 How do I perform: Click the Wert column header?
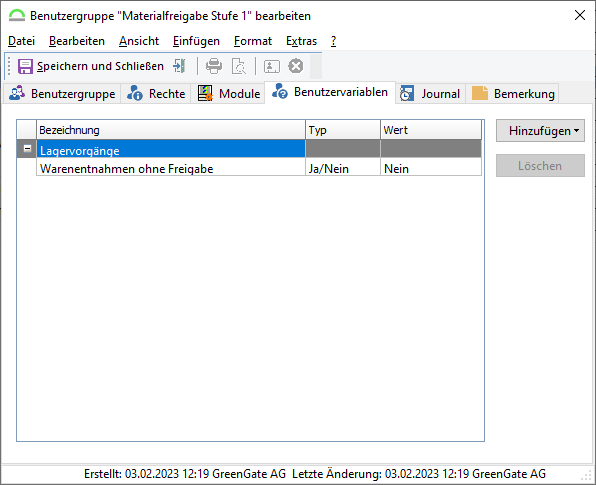point(431,130)
